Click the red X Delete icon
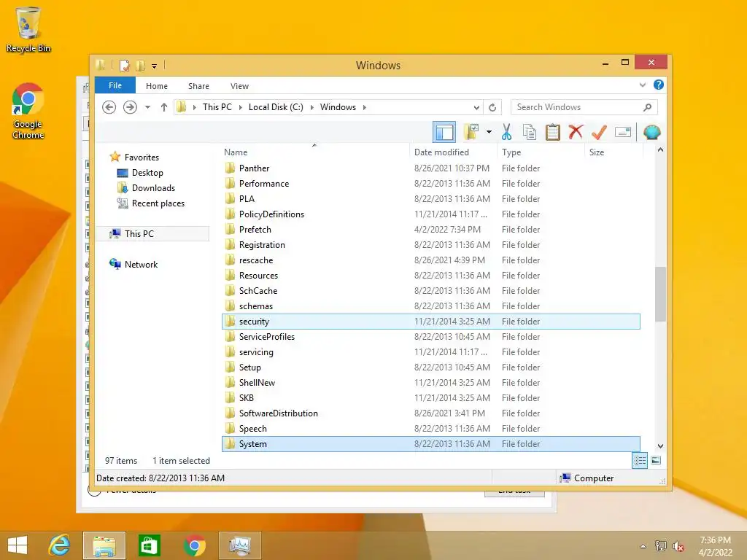Screen dimensions: 747x560 click(576, 132)
